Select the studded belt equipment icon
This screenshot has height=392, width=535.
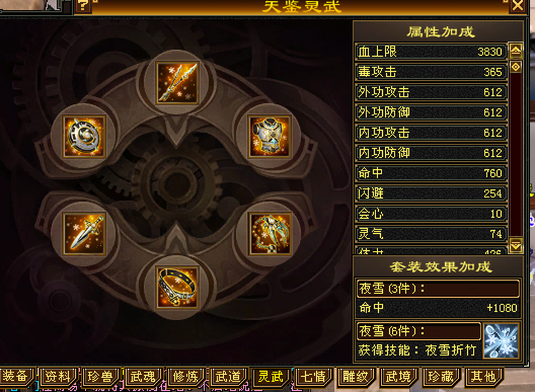tap(177, 287)
